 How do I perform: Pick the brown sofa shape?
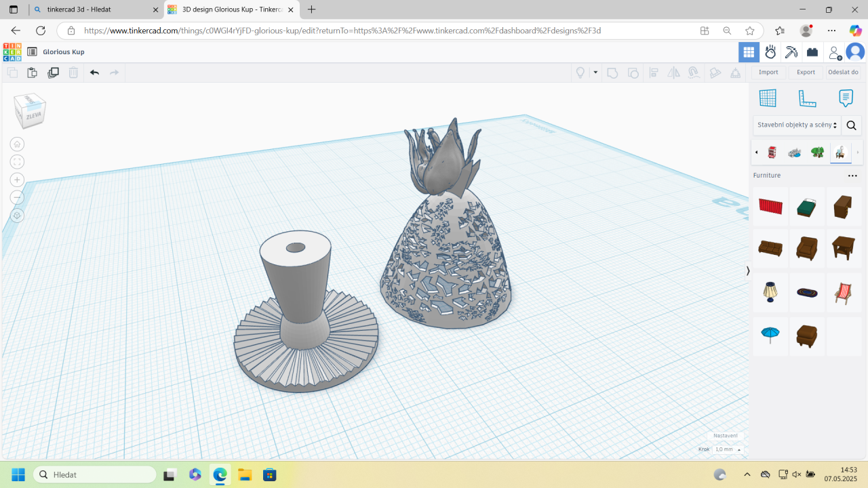[x=770, y=249]
